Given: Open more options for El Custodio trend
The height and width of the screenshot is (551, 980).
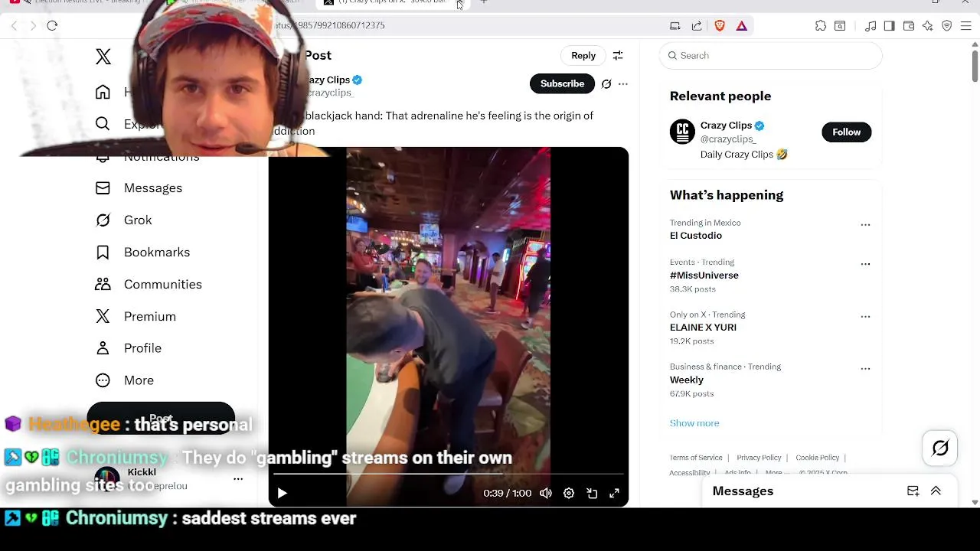Looking at the screenshot, I should point(865,225).
